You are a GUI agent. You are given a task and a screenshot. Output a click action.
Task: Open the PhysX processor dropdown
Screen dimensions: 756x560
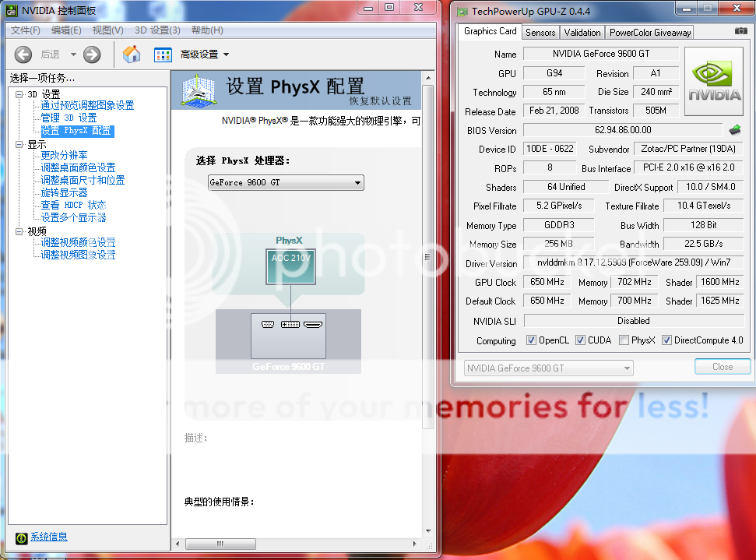click(286, 182)
